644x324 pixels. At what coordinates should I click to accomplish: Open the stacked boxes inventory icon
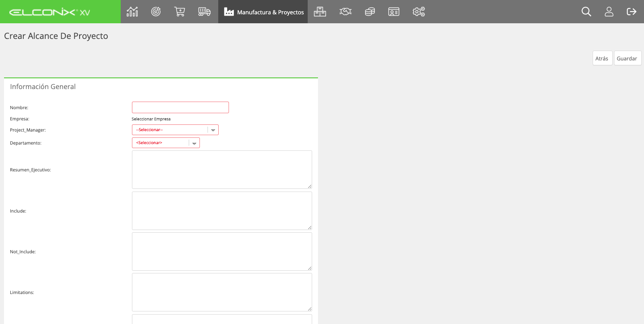(x=320, y=12)
